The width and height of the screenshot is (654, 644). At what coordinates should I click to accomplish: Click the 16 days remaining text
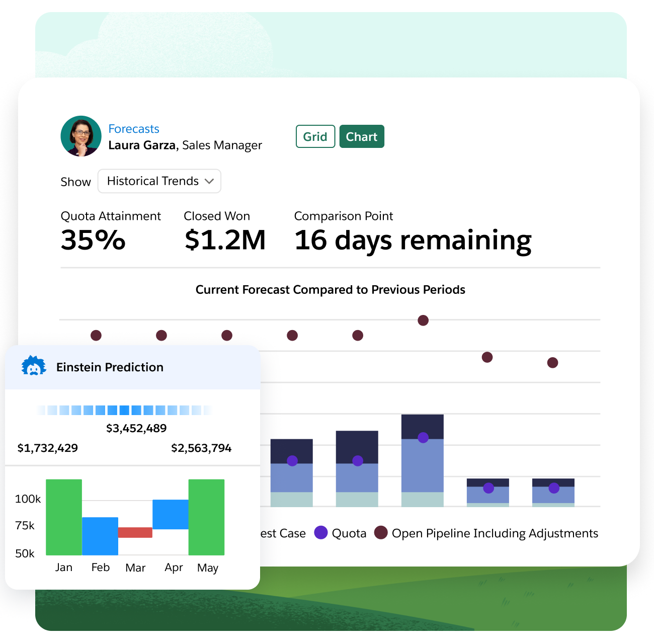click(413, 241)
